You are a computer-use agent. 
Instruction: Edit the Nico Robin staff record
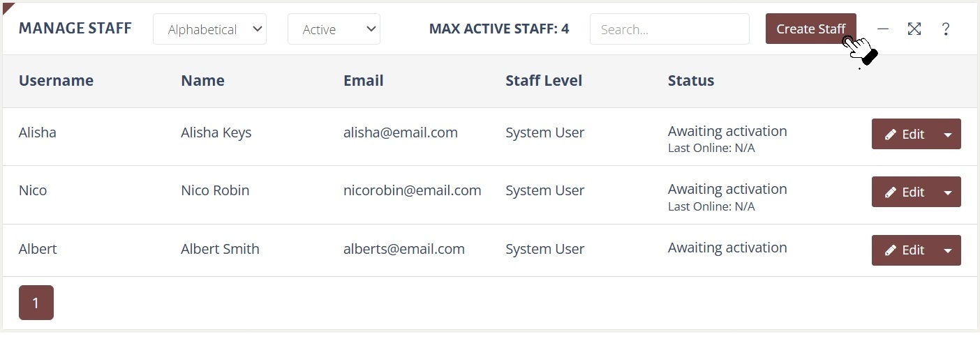click(x=904, y=192)
